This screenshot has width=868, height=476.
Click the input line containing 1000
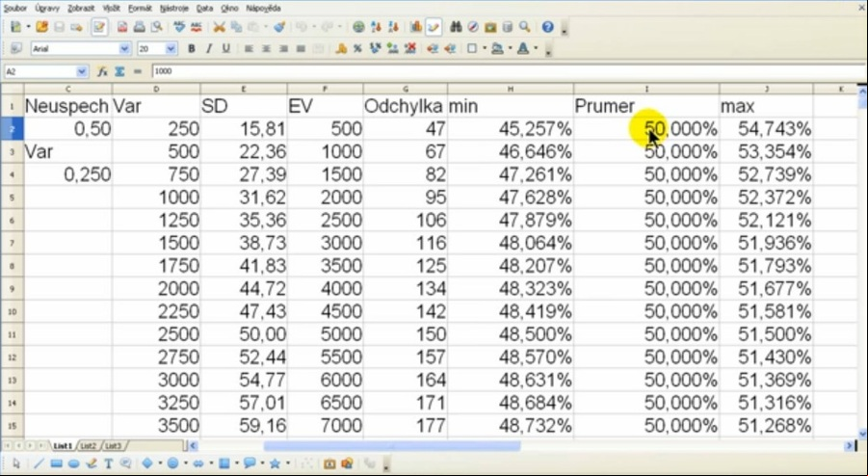point(510,71)
